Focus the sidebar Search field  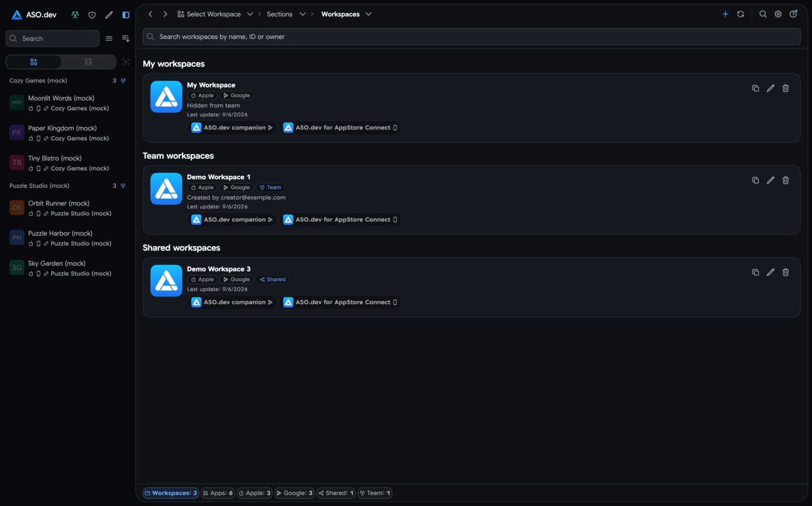52,38
